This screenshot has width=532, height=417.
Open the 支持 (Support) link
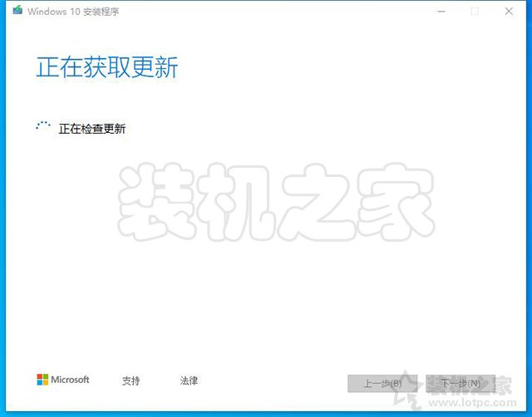click(x=131, y=380)
